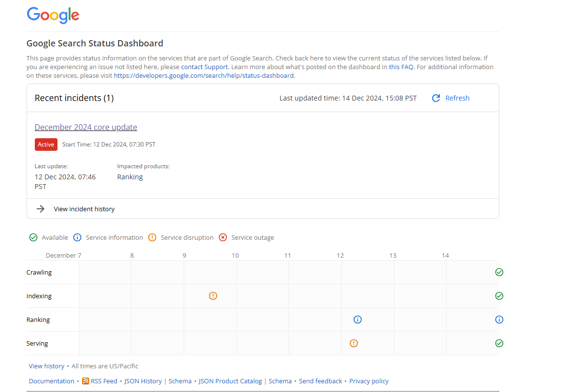Click the 10 date column header
Screen dimensions: 566x392
coord(235,256)
